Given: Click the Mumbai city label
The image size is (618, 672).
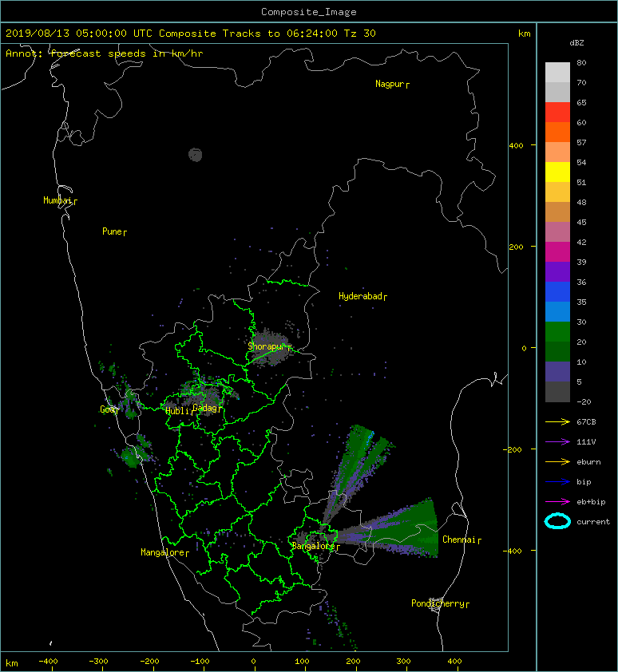Looking at the screenshot, I should click(57, 200).
